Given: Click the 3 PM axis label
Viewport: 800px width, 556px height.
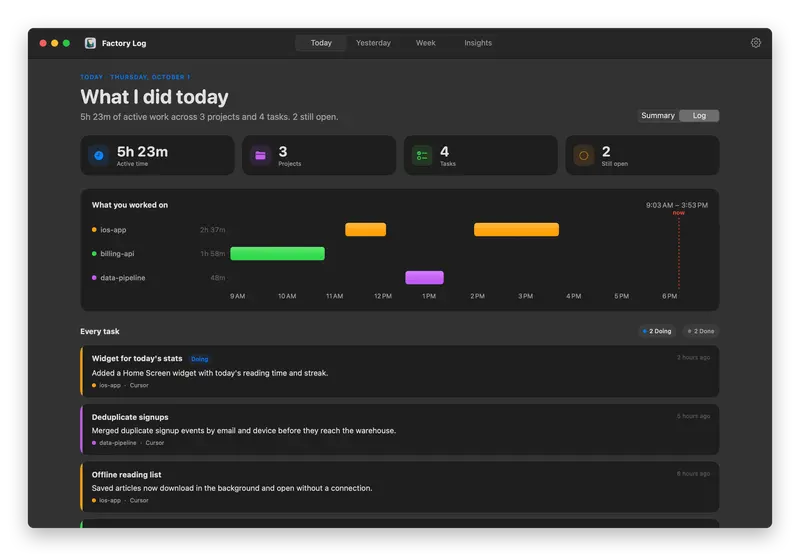Looking at the screenshot, I should 526,296.
